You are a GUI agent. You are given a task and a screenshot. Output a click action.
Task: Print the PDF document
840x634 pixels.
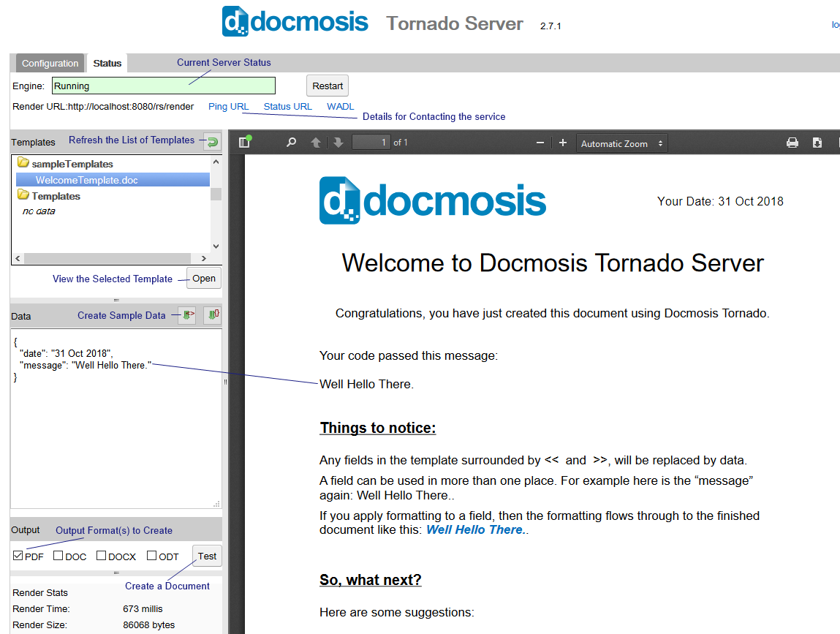point(792,143)
